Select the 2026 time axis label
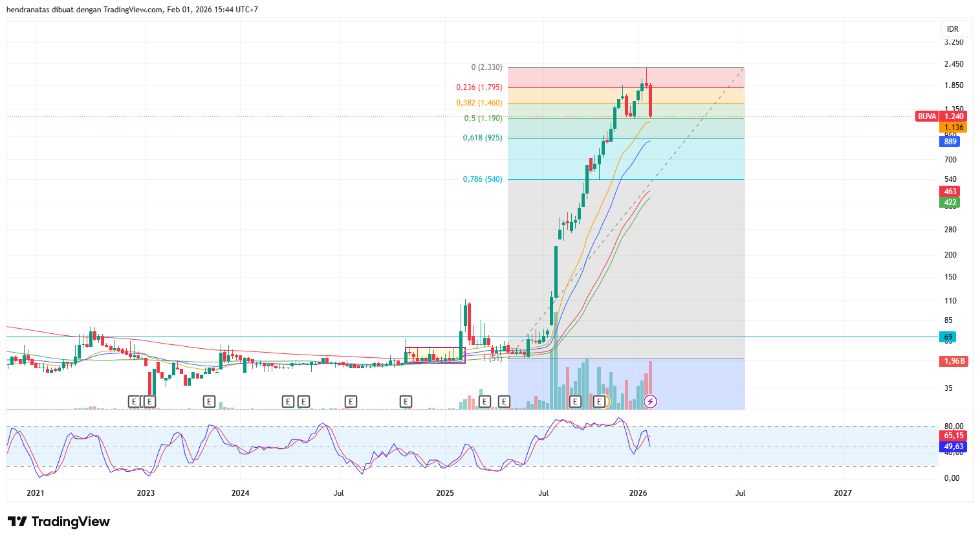 [x=638, y=493]
